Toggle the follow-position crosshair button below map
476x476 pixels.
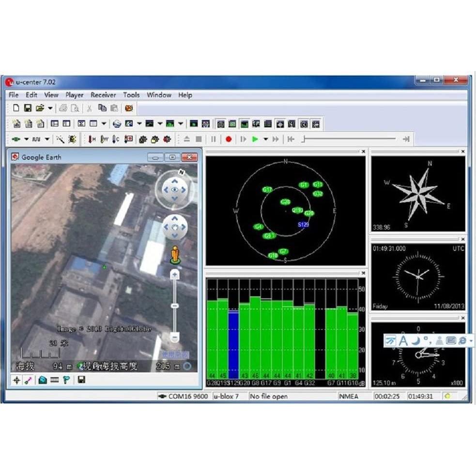tap(16, 380)
